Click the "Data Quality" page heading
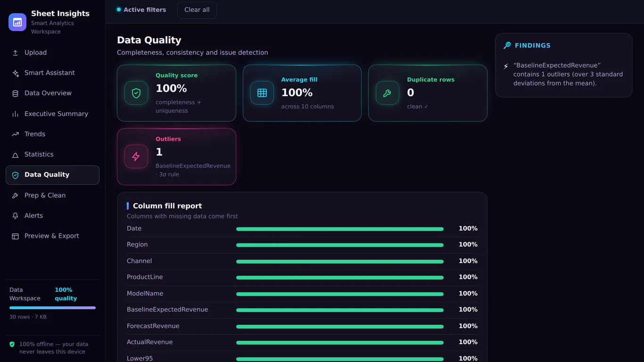This screenshot has width=644, height=362. [x=149, y=41]
